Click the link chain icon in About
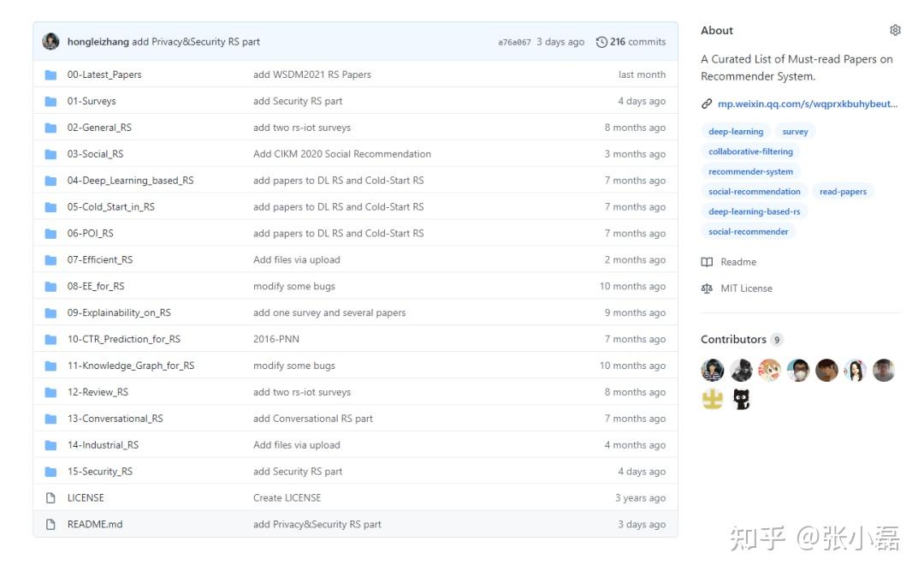The width and height of the screenshot is (924, 577). pyautogui.click(x=707, y=104)
